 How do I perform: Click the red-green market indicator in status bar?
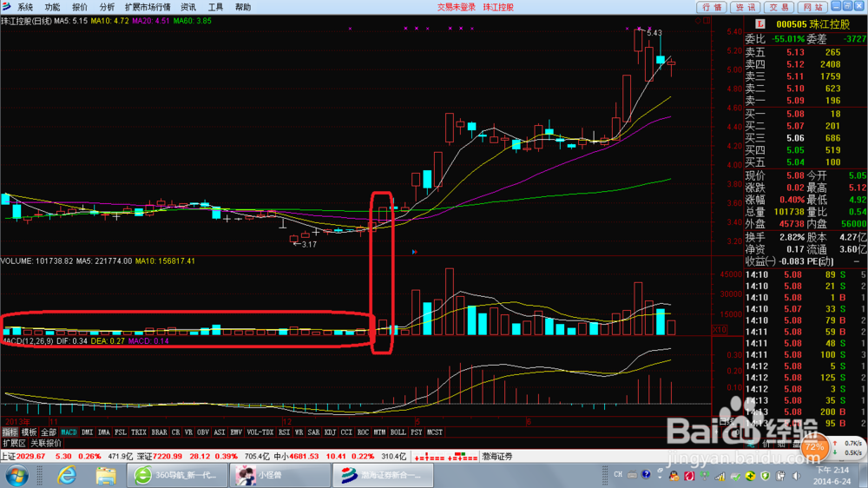[x=446, y=457]
